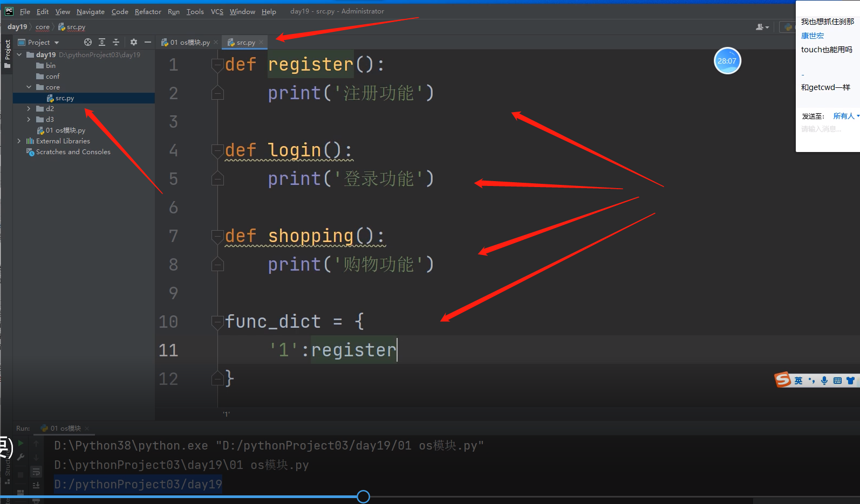Click the wrench icon in Run panel
The width and height of the screenshot is (860, 504).
(21, 457)
